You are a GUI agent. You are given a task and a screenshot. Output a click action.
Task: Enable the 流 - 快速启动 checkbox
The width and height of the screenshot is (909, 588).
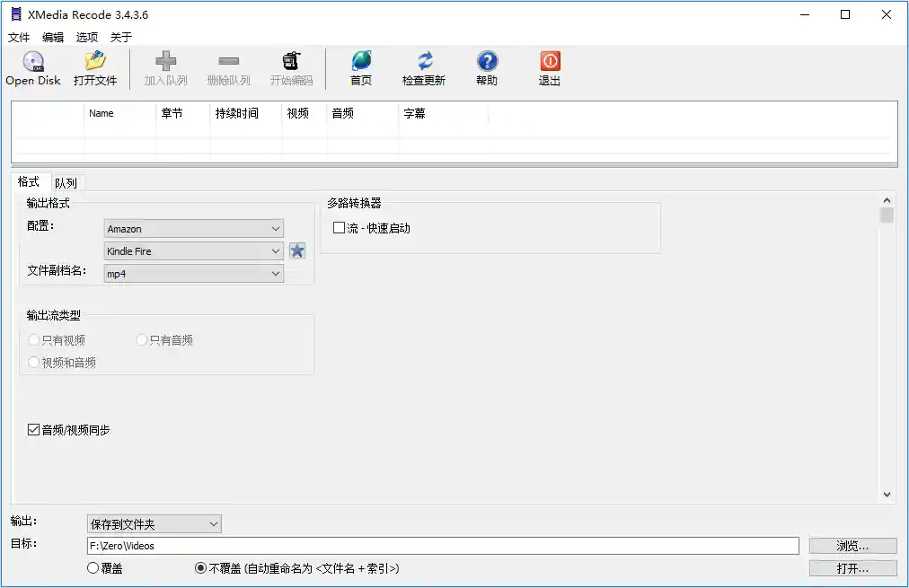[340, 228]
